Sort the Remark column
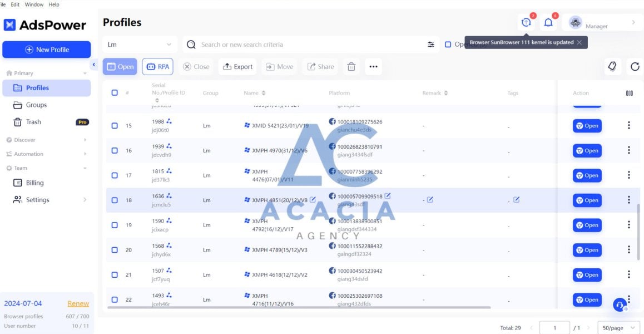Viewport: 644px width, 334px height. [x=445, y=93]
